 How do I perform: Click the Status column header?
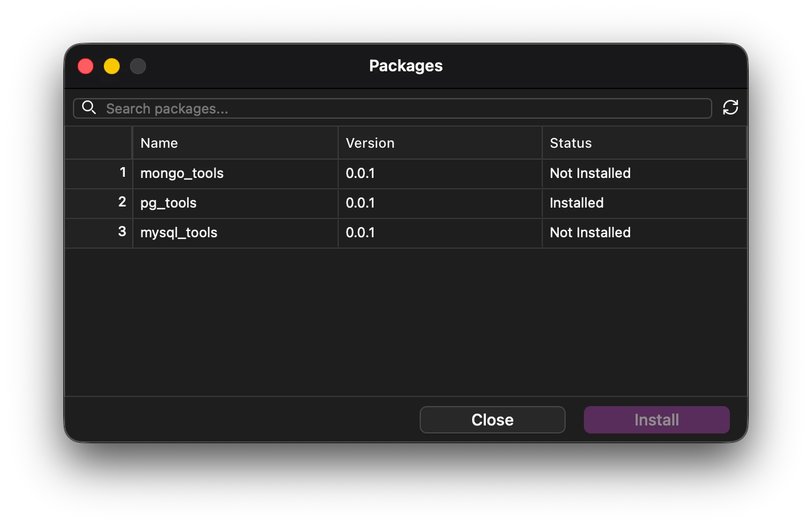click(570, 143)
